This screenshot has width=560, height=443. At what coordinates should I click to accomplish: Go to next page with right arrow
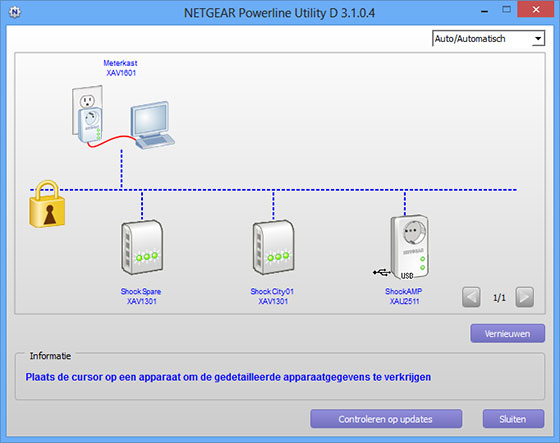524,297
